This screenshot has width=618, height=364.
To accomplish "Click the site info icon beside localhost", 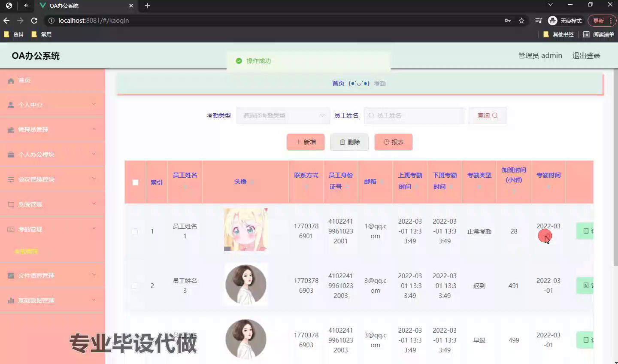I will (51, 21).
